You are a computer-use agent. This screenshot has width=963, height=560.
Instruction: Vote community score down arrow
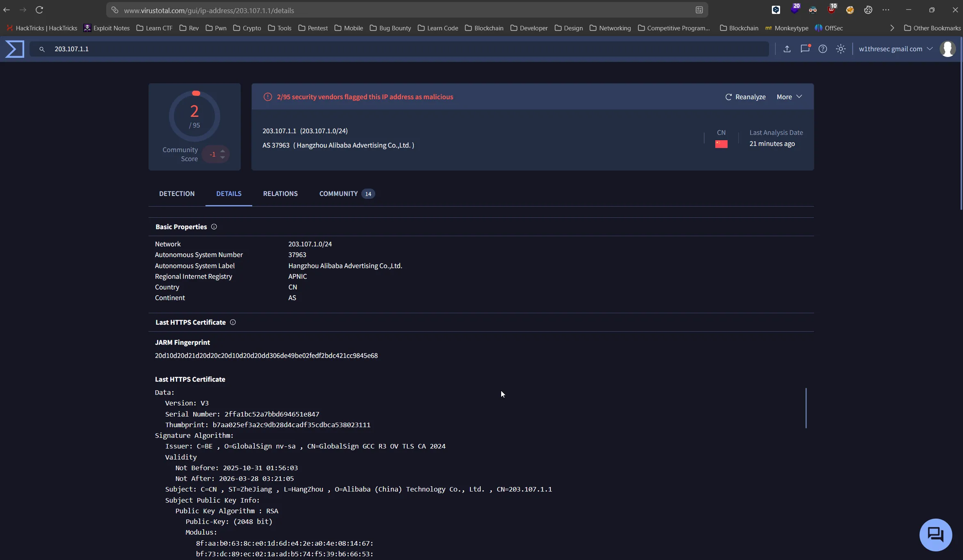click(x=223, y=157)
